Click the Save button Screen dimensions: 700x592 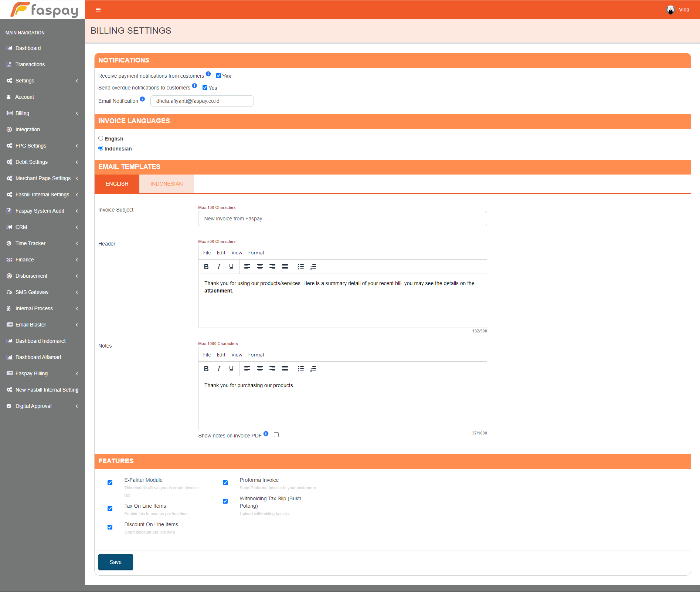(115, 562)
